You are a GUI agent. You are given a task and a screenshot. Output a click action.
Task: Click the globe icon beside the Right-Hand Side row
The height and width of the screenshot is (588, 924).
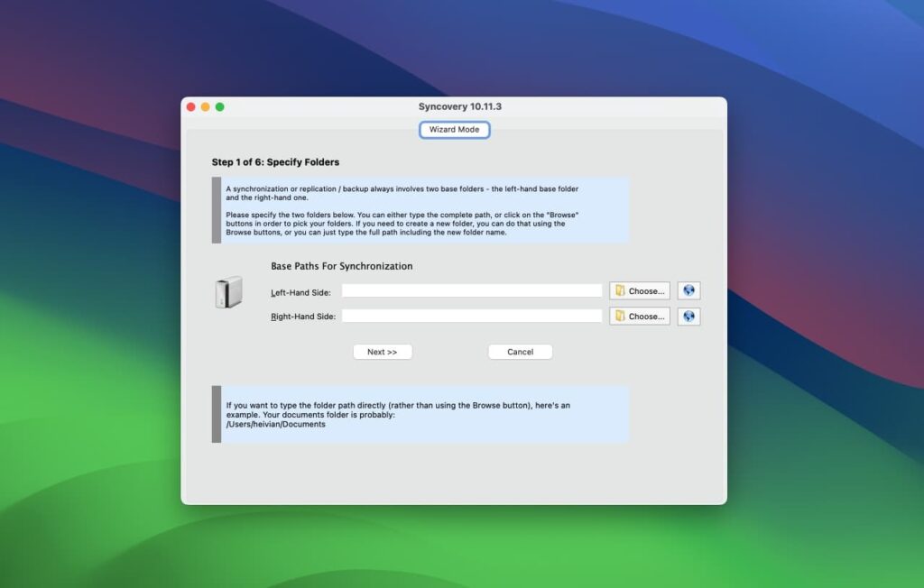pyautogui.click(x=688, y=316)
